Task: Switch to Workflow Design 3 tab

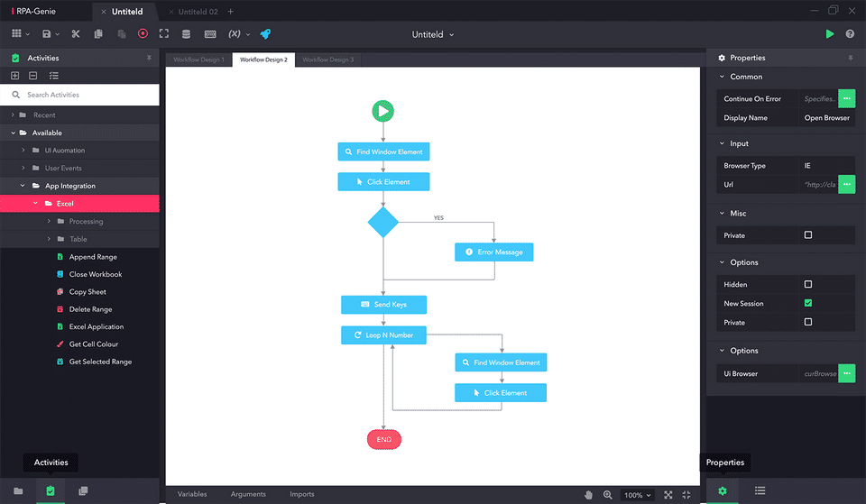Action: pos(328,60)
